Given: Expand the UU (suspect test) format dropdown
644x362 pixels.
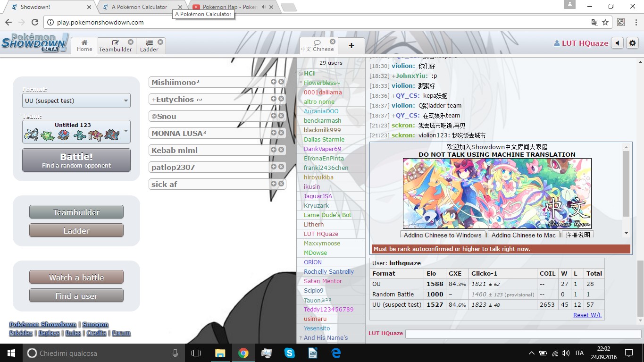Looking at the screenshot, I should click(x=76, y=101).
